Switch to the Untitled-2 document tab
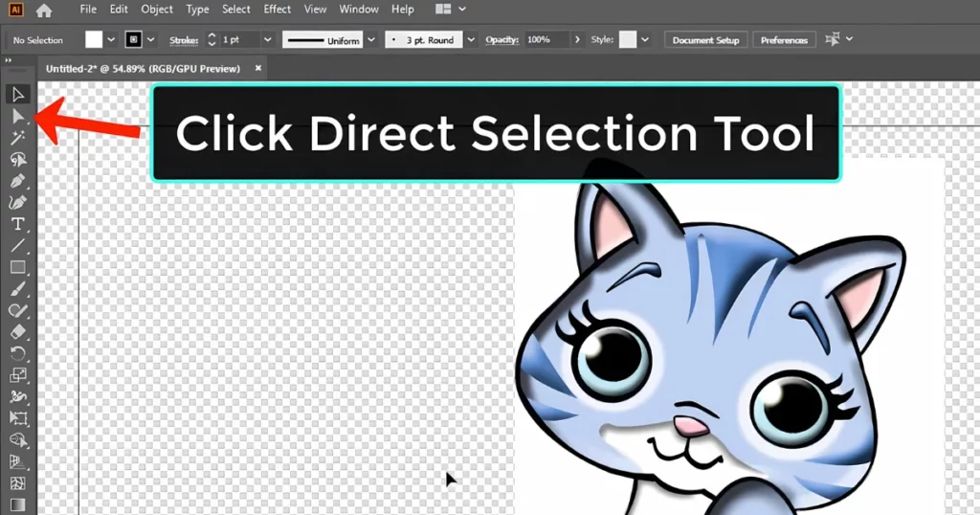Image resolution: width=980 pixels, height=515 pixels. tap(144, 69)
